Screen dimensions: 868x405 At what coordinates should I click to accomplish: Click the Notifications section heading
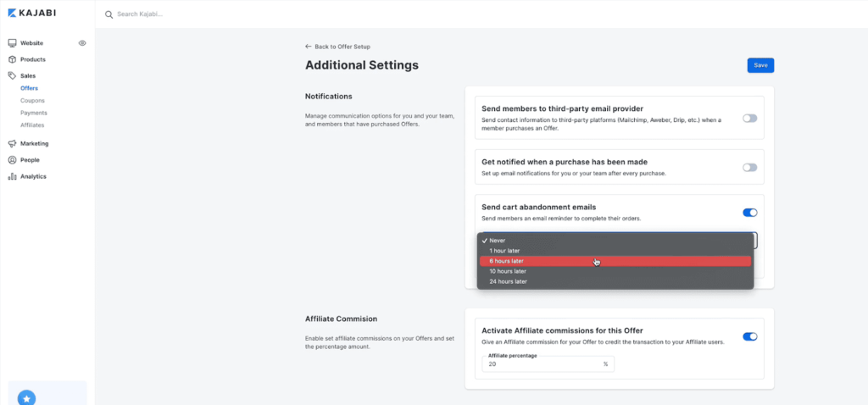click(x=329, y=97)
